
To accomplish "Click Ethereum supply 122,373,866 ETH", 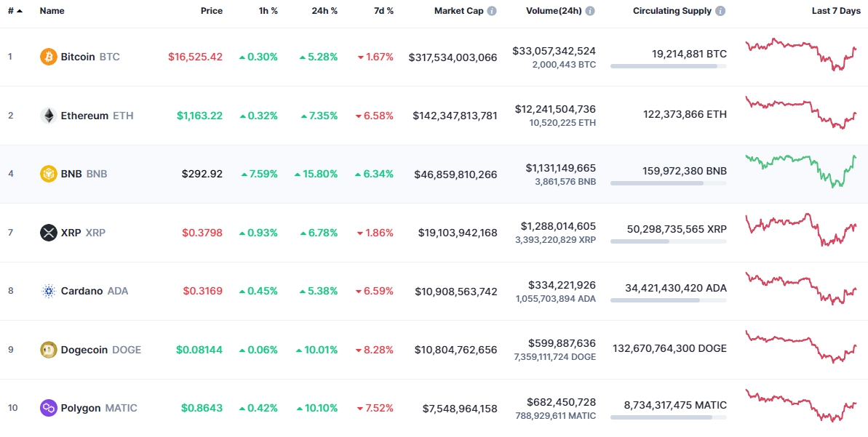I will pyautogui.click(x=685, y=114).
